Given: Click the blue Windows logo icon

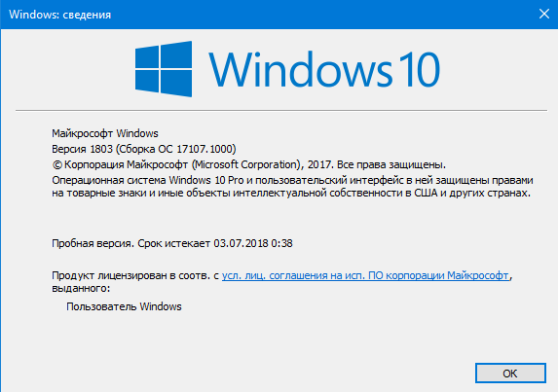Looking at the screenshot, I should pyautogui.click(x=164, y=69).
